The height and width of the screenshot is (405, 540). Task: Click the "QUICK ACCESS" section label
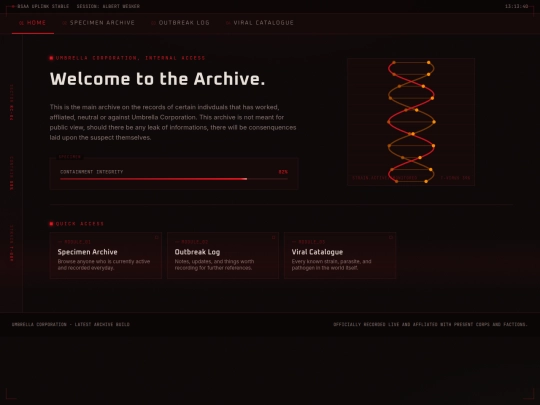coord(80,224)
